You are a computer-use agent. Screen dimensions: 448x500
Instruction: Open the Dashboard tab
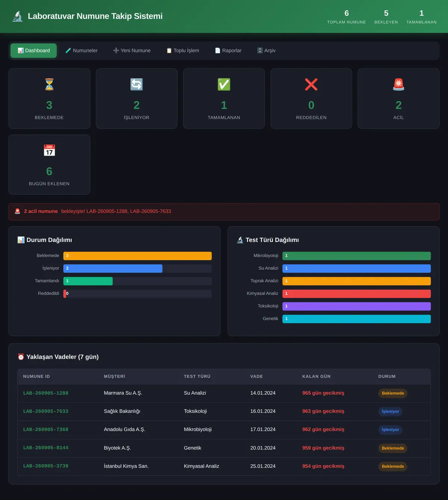point(34,50)
